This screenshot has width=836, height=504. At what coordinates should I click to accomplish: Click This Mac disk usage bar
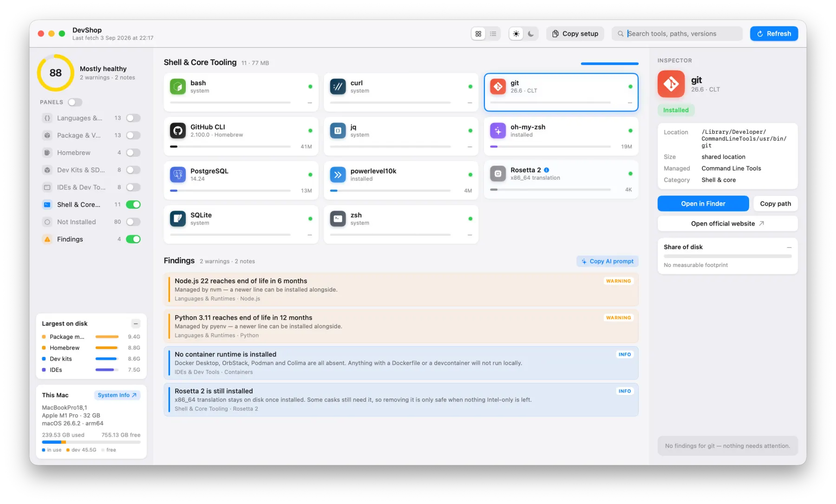coord(91,442)
